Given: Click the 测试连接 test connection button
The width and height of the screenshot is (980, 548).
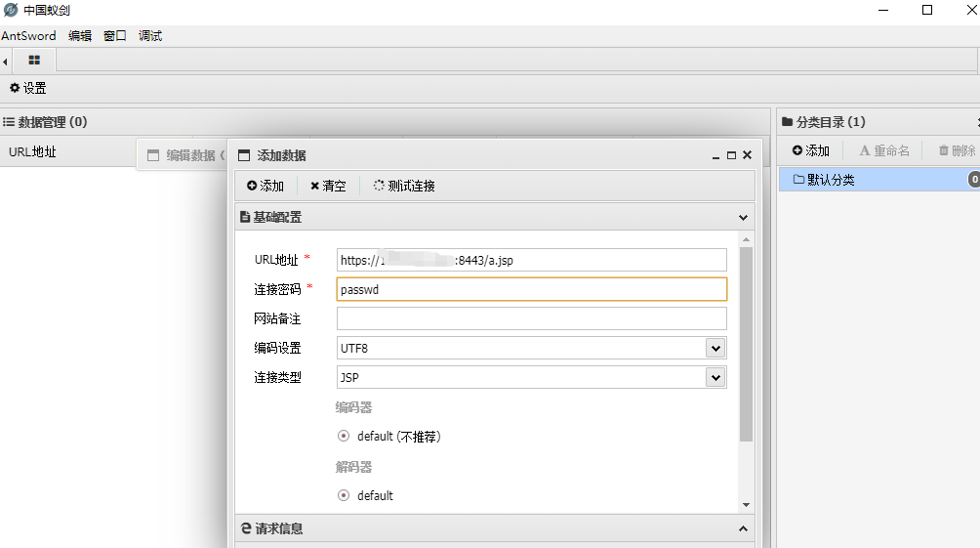Looking at the screenshot, I should [x=404, y=186].
